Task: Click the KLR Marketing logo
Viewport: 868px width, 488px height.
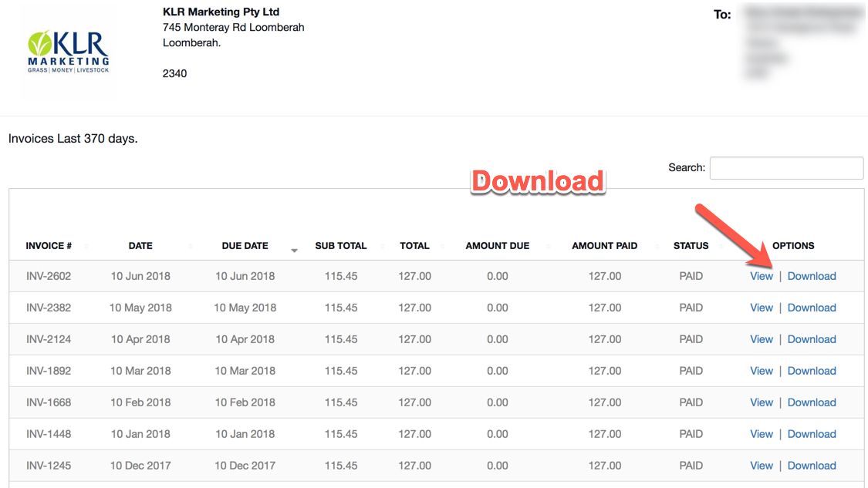Action: 68,52
